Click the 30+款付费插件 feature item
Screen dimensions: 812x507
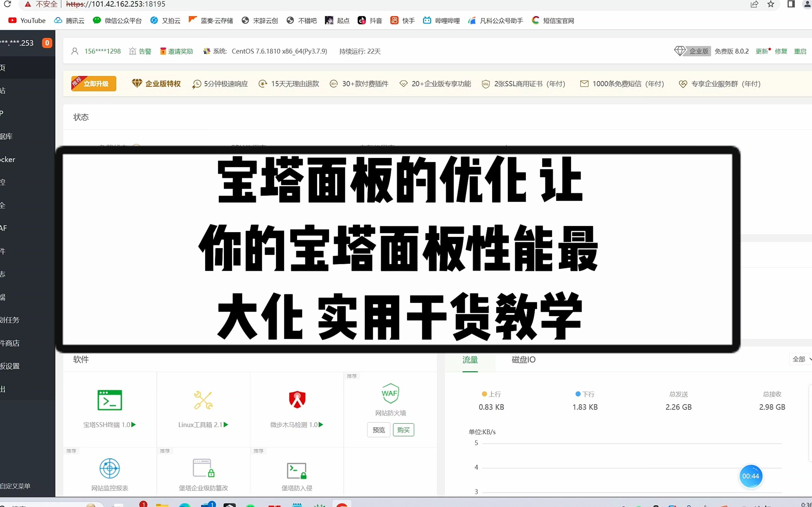359,84
